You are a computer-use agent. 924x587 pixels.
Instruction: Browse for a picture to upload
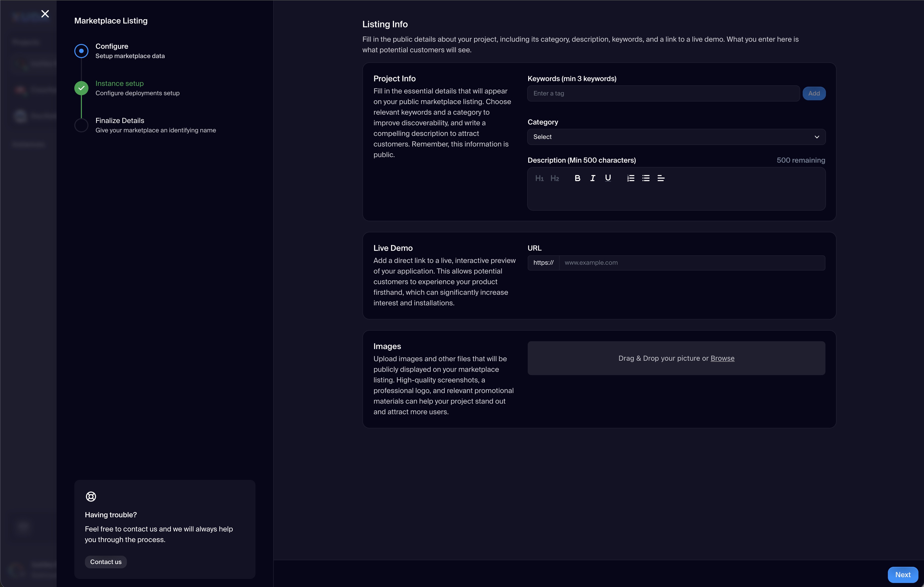point(722,358)
